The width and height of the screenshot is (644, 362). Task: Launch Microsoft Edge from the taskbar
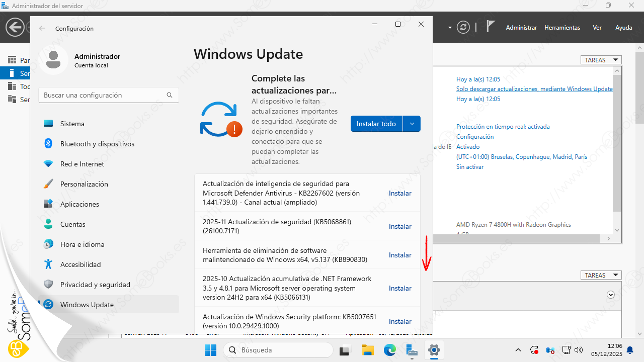tap(390, 350)
